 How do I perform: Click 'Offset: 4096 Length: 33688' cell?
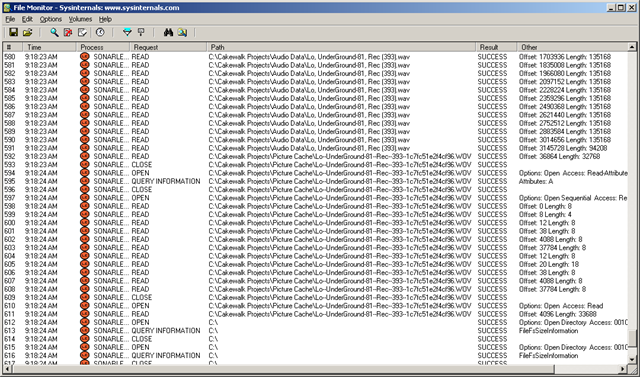coord(558,314)
